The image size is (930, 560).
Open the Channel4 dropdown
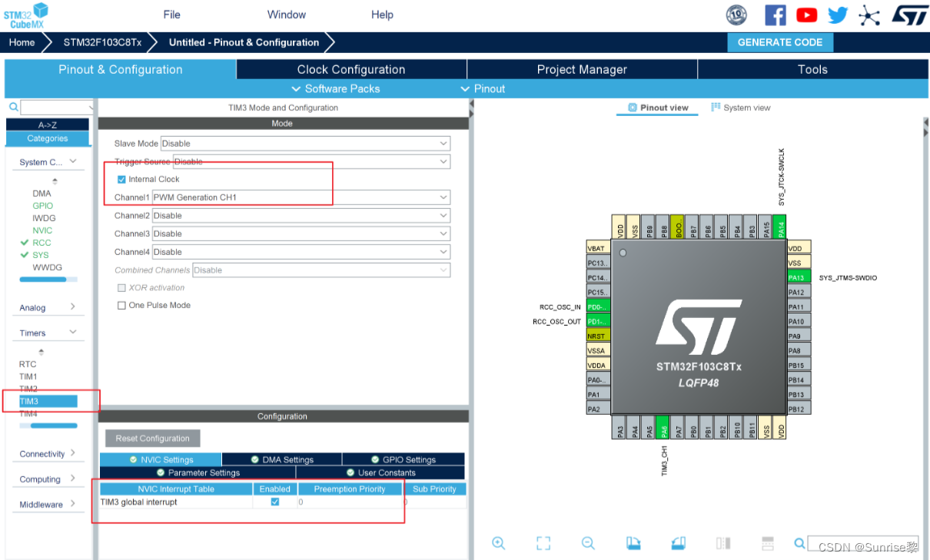(301, 252)
